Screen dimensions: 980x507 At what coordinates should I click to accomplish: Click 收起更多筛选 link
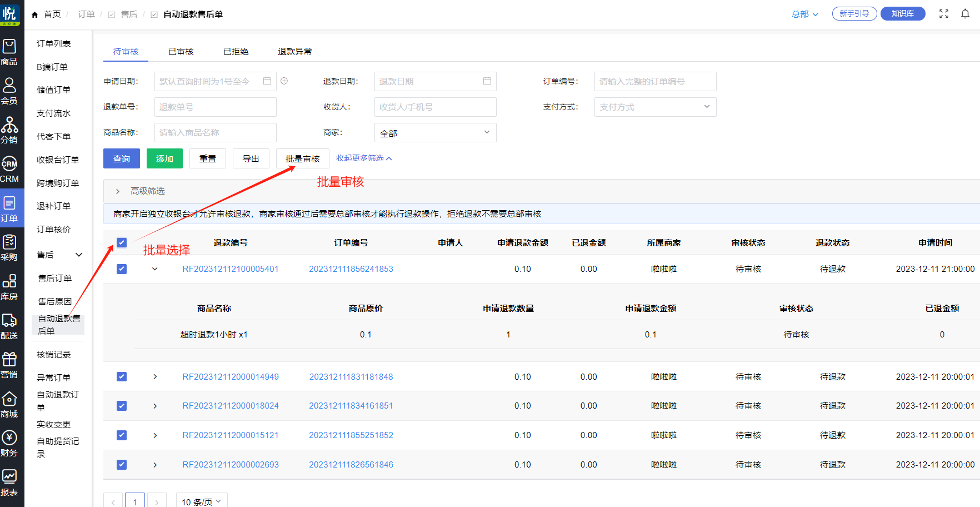click(x=364, y=158)
